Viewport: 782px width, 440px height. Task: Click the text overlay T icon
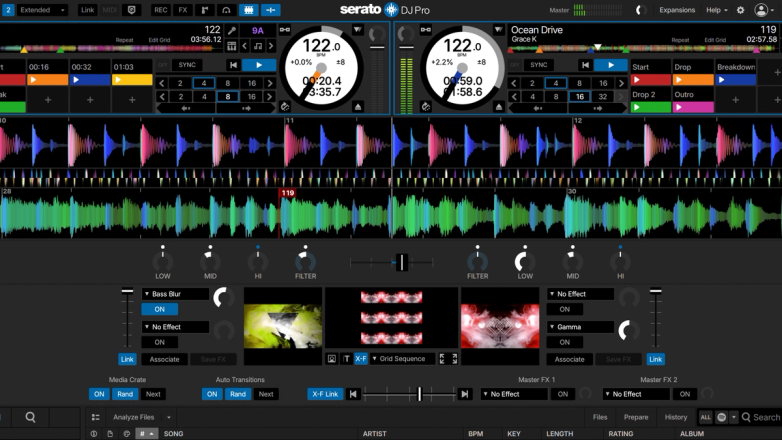pos(347,359)
